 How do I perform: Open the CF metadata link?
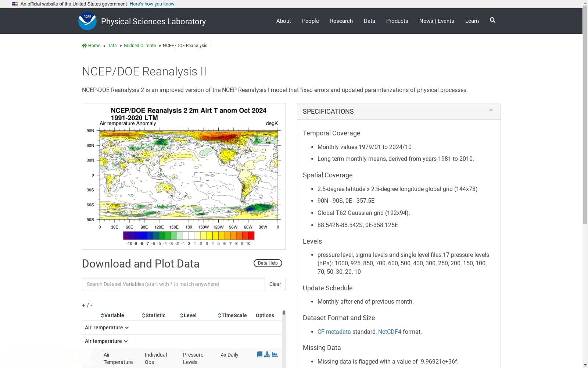(x=334, y=332)
